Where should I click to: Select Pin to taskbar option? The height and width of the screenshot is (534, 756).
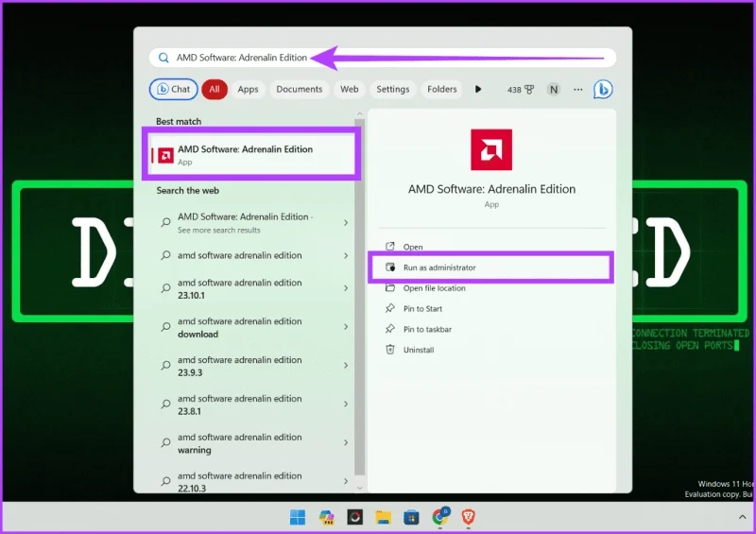428,330
